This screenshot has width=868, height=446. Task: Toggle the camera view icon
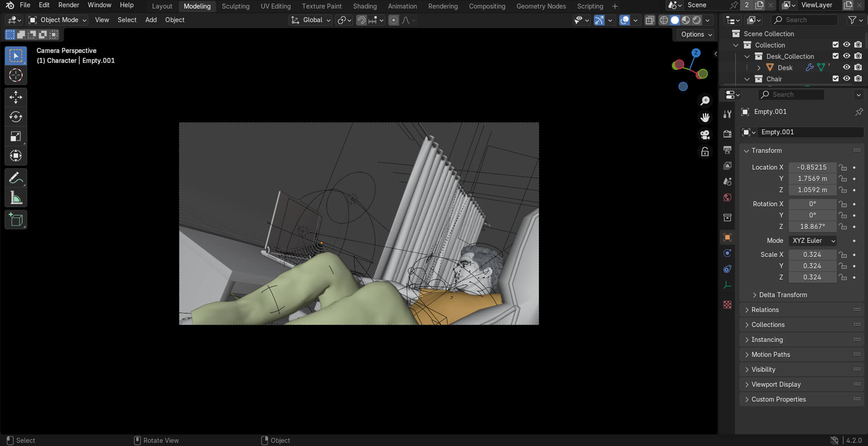[705, 135]
